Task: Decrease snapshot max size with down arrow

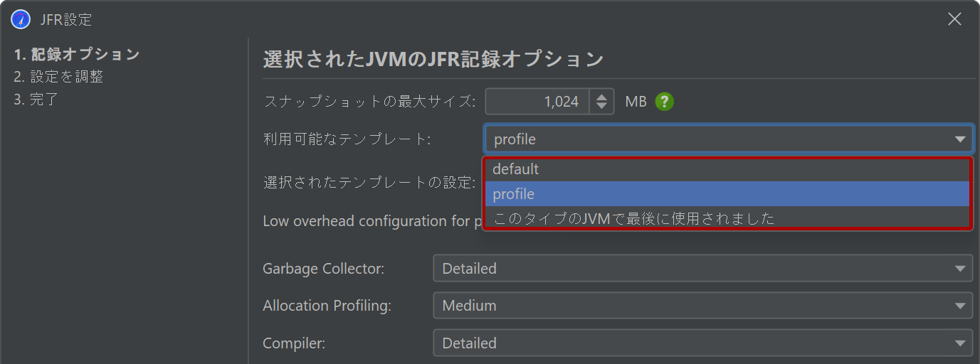Action: click(x=602, y=107)
